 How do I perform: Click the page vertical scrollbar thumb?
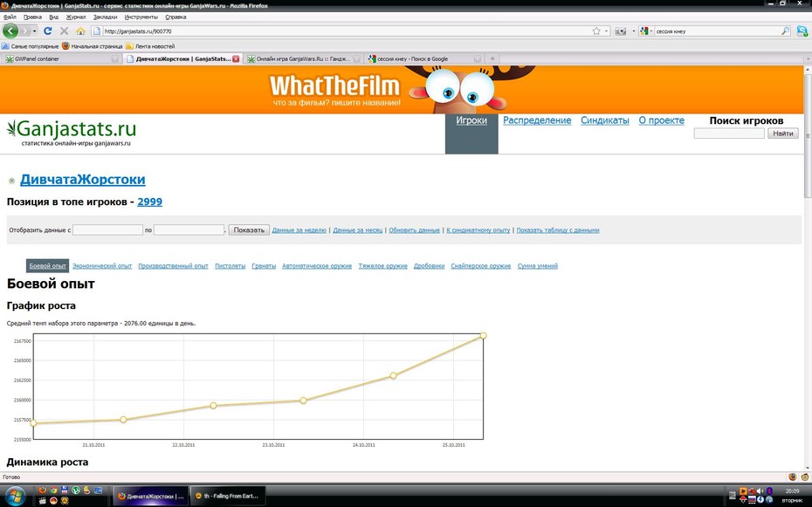point(808,134)
